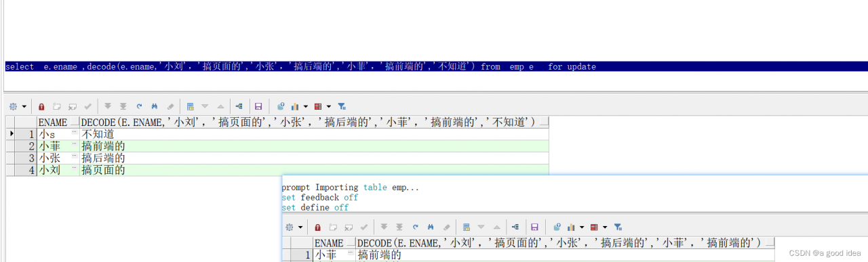
Task: Select the 搞页面的 cell in row 4
Action: [314, 170]
